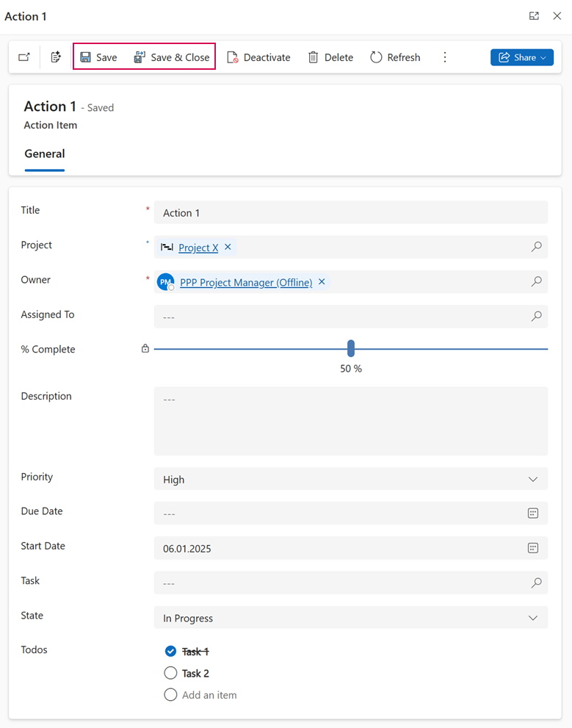Screen dimensions: 572x728
Task: Click the Add an item circle
Action: click(171, 695)
